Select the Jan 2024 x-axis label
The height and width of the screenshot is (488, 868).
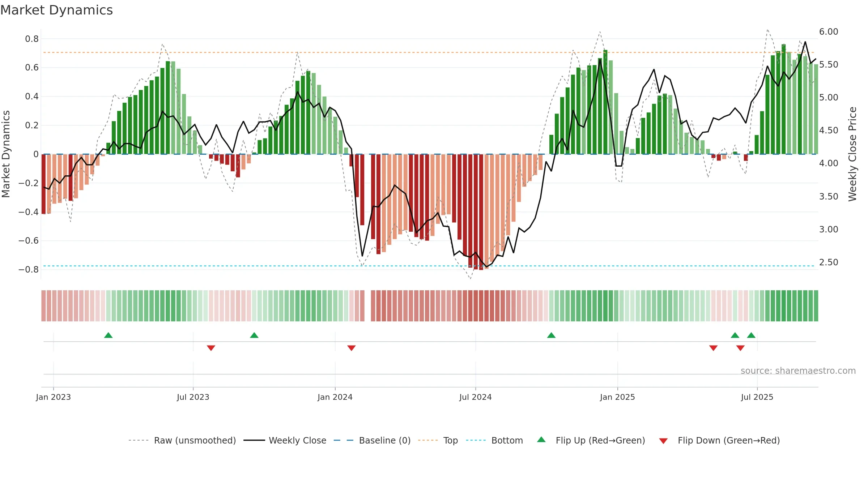pos(335,397)
